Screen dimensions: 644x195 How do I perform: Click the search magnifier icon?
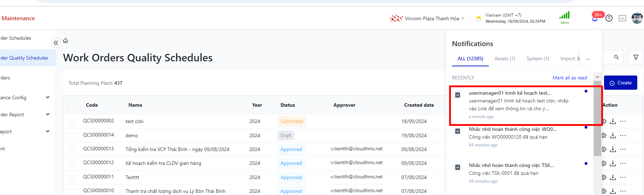pos(616,57)
